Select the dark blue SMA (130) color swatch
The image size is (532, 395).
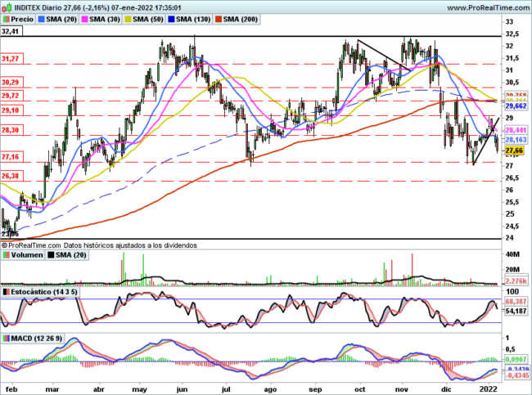pos(172,20)
